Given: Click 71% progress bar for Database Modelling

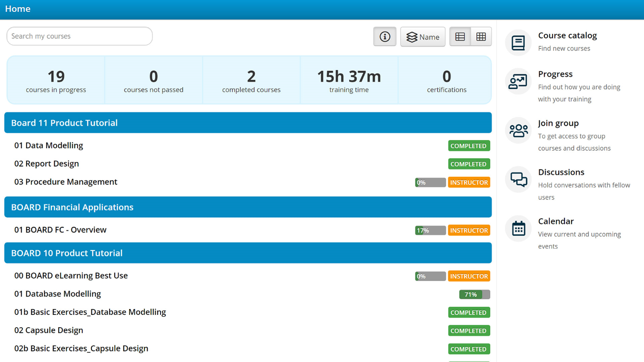Looking at the screenshot, I should pyautogui.click(x=474, y=294).
